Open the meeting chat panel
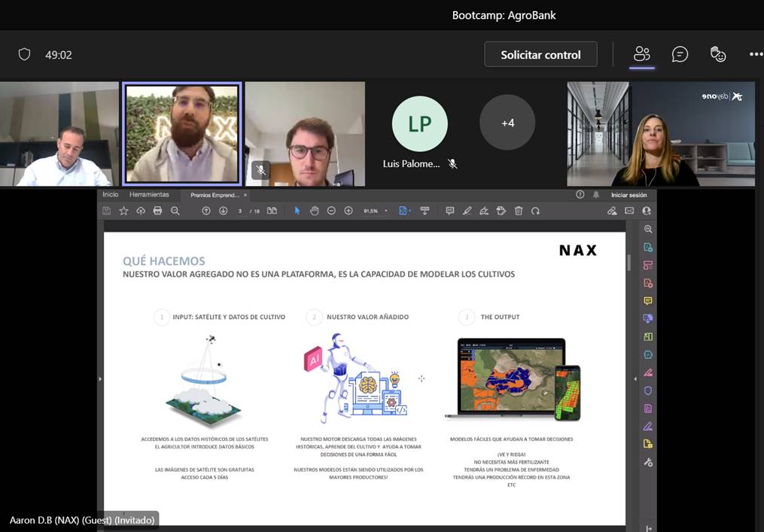This screenshot has height=532, width=764. click(680, 54)
